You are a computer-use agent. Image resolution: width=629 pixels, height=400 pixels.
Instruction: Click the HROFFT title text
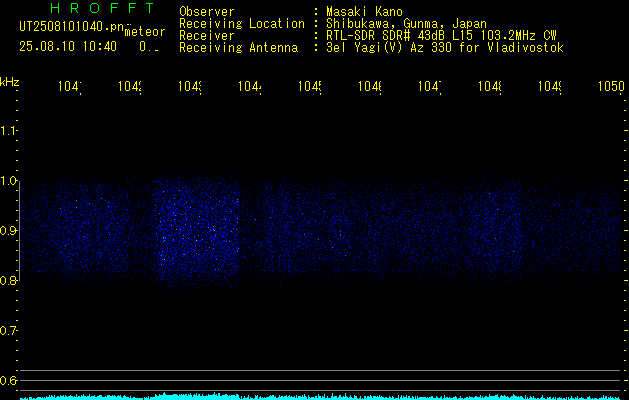(x=103, y=8)
